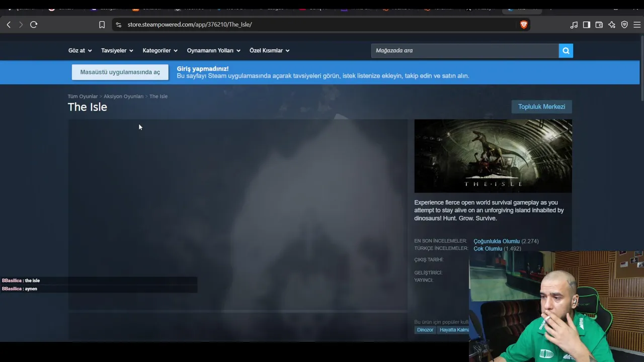Open the 'Çoğunlukla Olumlu' recent reviews link
The height and width of the screenshot is (362, 644).
click(497, 241)
